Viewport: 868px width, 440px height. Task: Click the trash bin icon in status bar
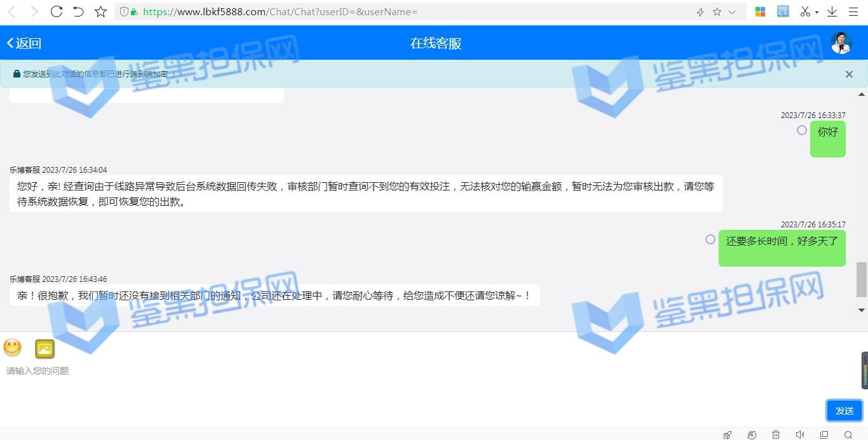(x=776, y=435)
